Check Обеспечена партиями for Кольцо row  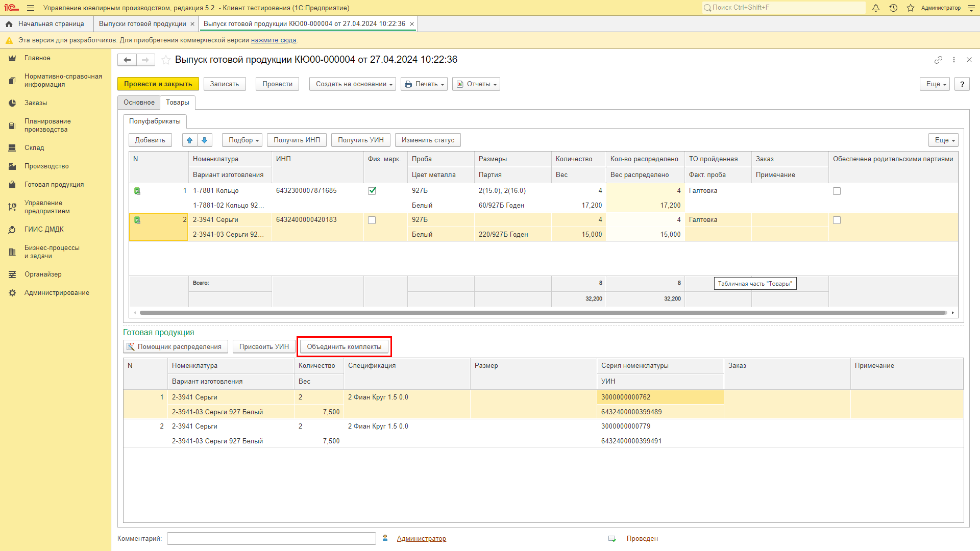(x=837, y=191)
